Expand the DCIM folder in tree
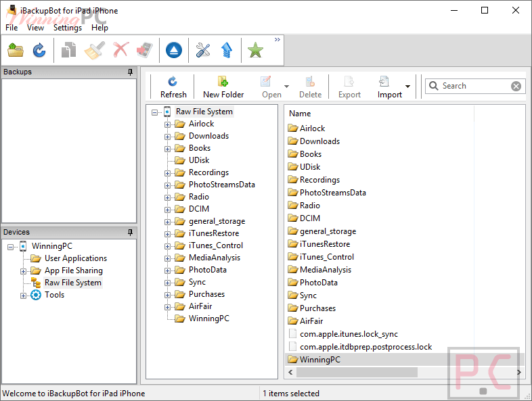Image resolution: width=532 pixels, height=401 pixels. pyautogui.click(x=167, y=210)
